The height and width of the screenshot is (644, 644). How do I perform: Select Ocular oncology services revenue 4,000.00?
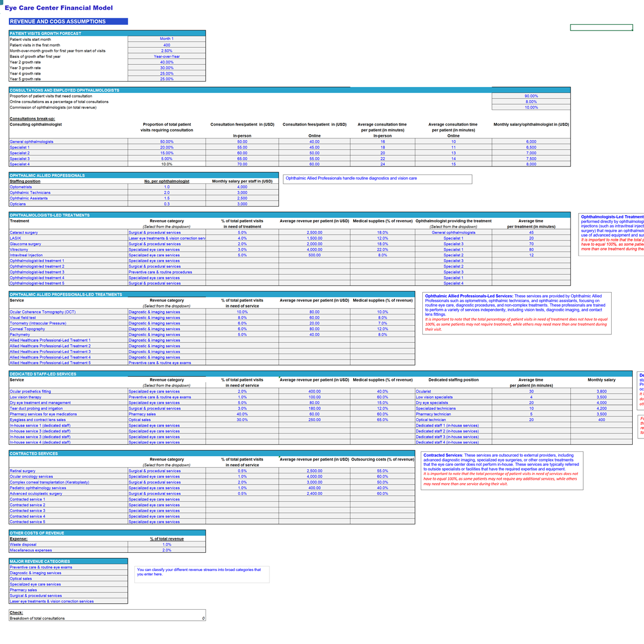(314, 477)
